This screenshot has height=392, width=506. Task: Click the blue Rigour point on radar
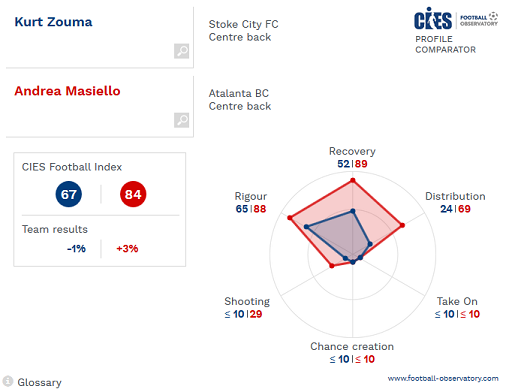coord(306,227)
